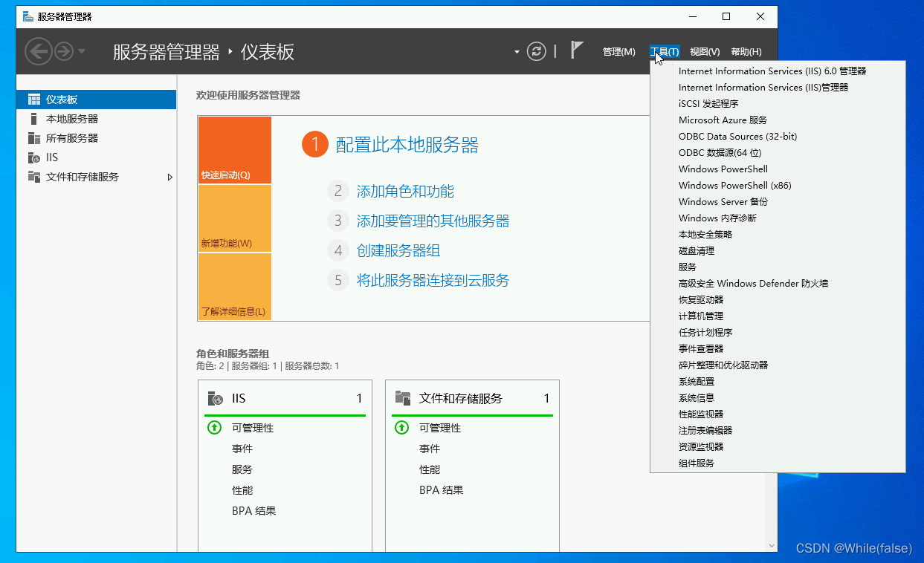
Task: Open BPA 结果 in the IIS tile
Action: click(253, 511)
